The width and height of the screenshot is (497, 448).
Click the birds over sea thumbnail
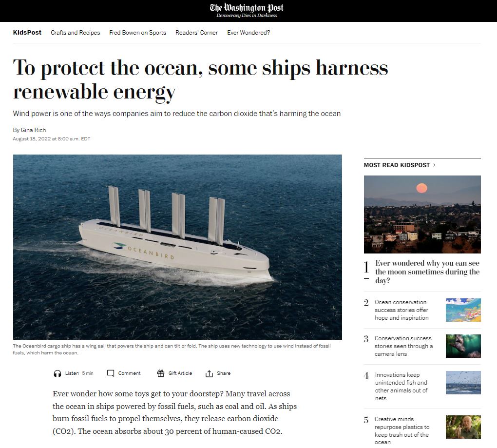point(463,382)
